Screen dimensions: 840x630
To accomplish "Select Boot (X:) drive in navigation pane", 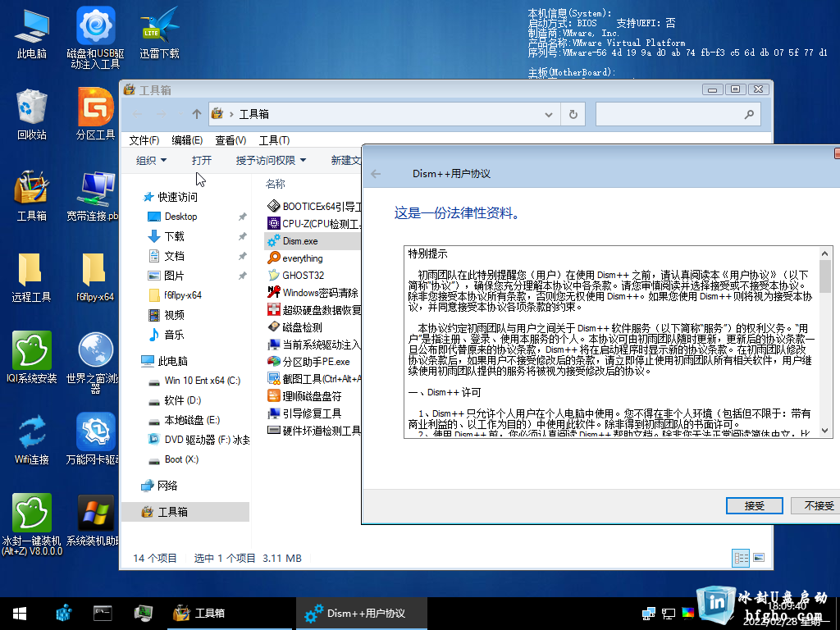I will tap(174, 459).
